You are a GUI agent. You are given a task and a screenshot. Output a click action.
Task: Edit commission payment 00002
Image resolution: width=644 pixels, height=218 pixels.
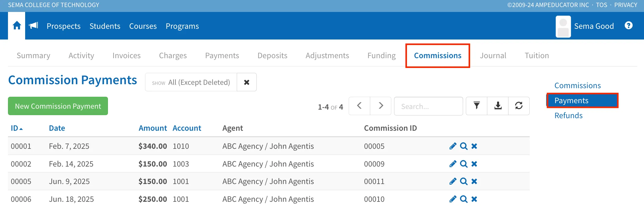click(x=453, y=164)
